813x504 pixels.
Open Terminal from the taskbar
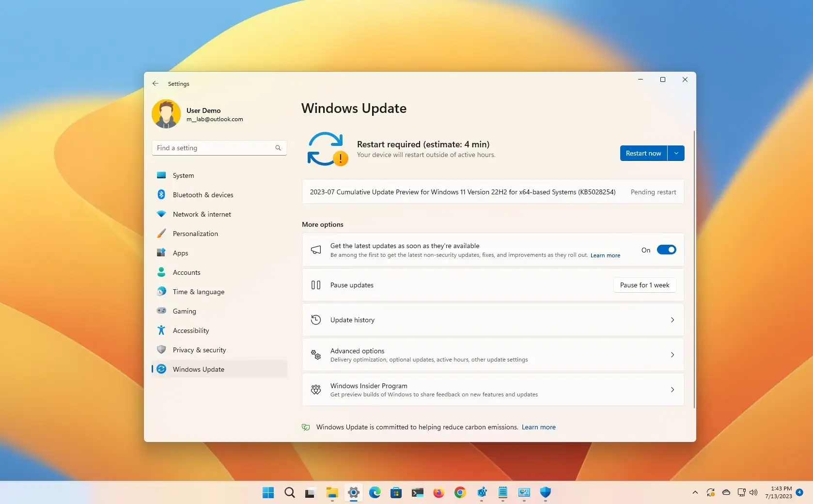click(417, 493)
